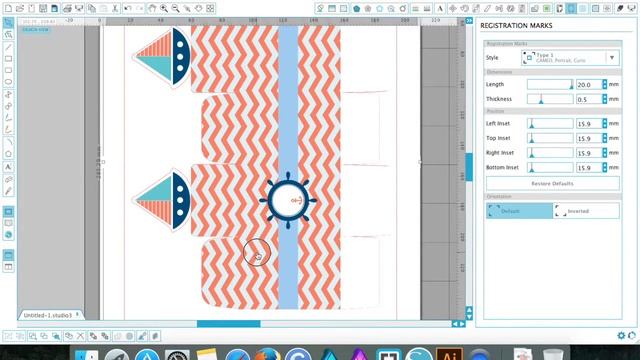Open the registration mark Style dropdown
The width and height of the screenshot is (640, 360).
point(570,58)
